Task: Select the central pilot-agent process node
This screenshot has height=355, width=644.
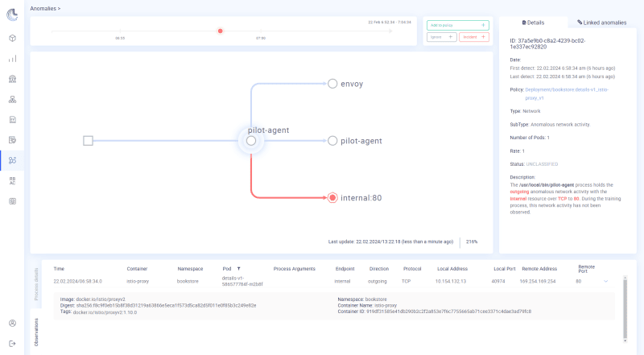Action: click(251, 140)
